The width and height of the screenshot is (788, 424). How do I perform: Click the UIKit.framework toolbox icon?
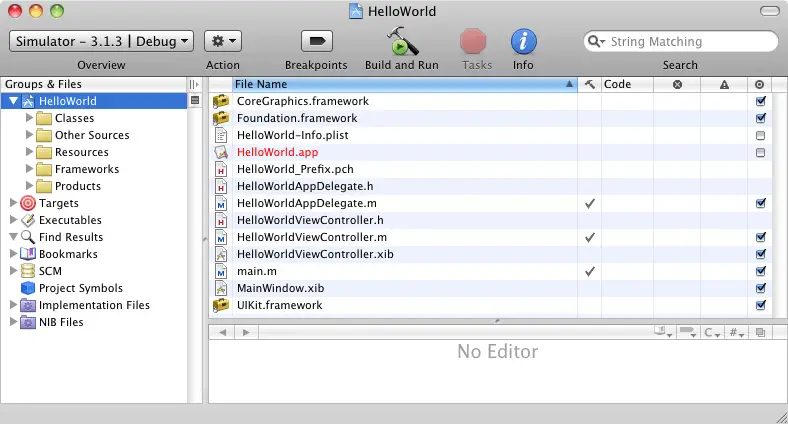(221, 305)
